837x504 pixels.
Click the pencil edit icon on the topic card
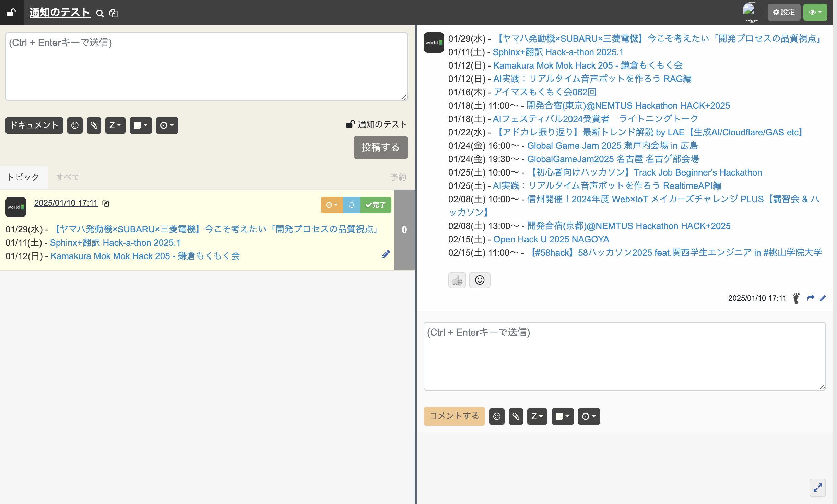pos(386,254)
